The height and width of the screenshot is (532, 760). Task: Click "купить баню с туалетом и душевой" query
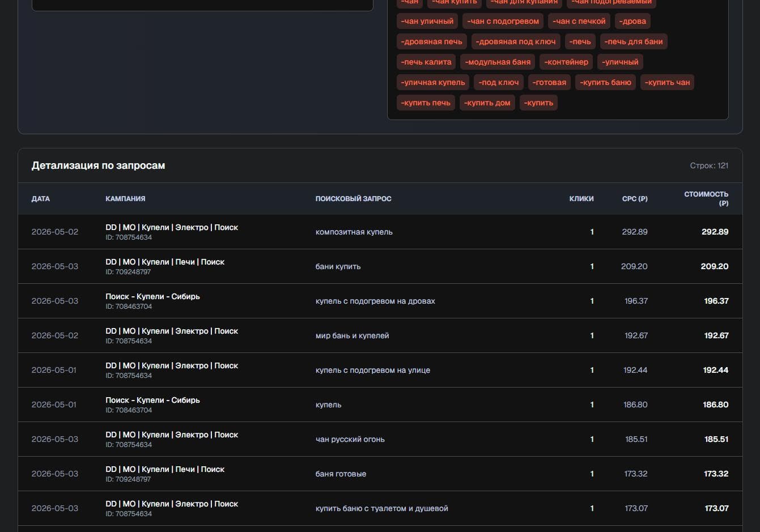click(x=382, y=508)
